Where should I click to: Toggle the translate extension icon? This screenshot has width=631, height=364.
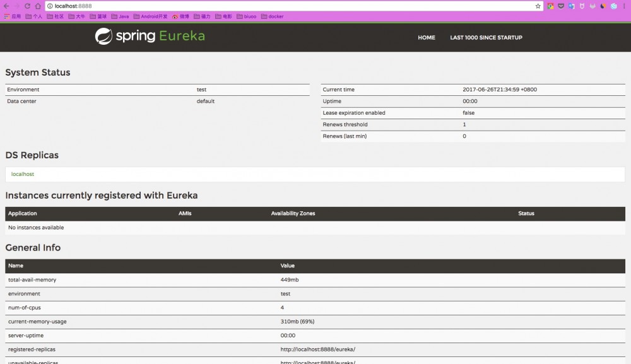(570, 5)
